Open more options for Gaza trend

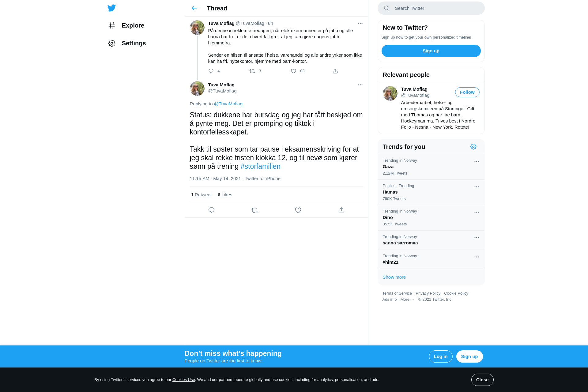[x=477, y=161]
